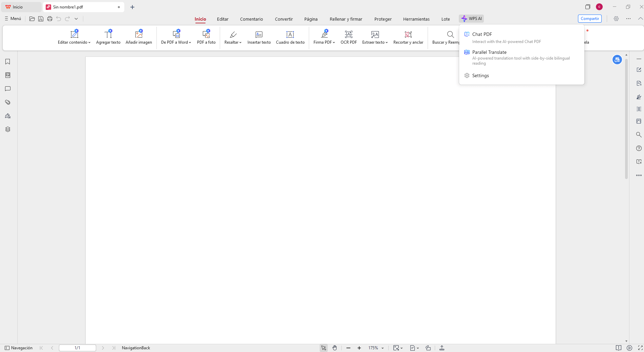Screen dimensions: 644x352
Task: Activate the hand pan tool
Action: 335,348
